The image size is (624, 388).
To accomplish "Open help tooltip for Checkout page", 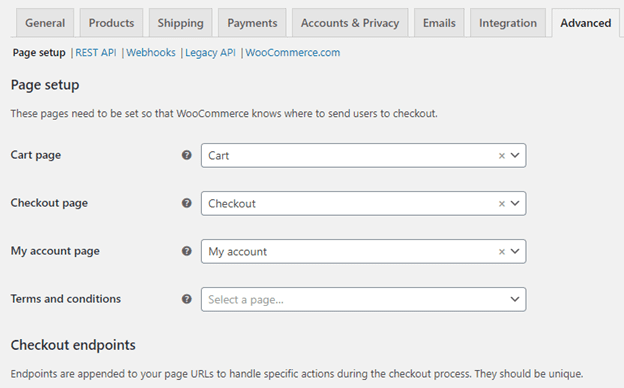I will [187, 203].
